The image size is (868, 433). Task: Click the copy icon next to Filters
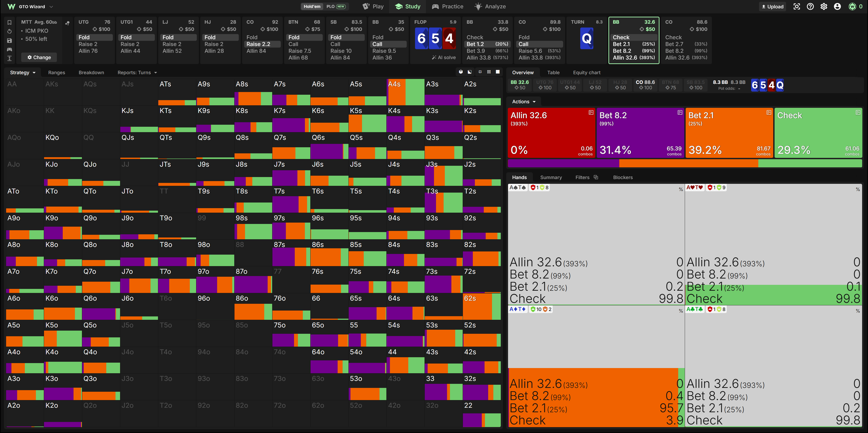(596, 177)
